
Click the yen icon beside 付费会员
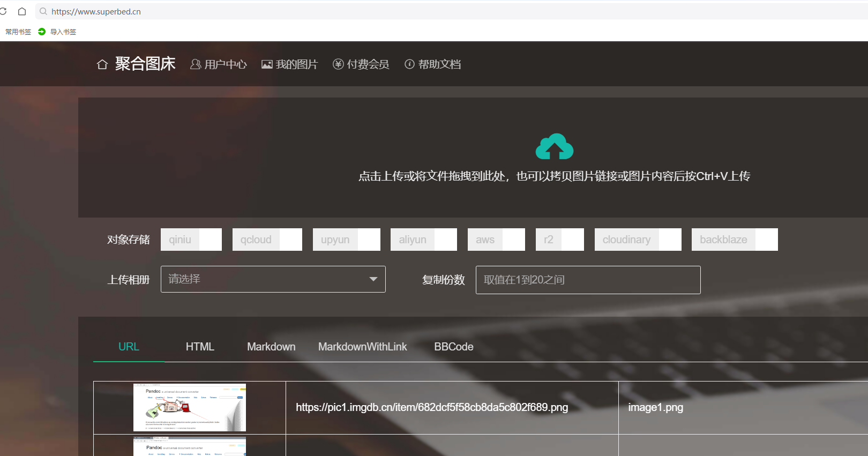tap(338, 64)
